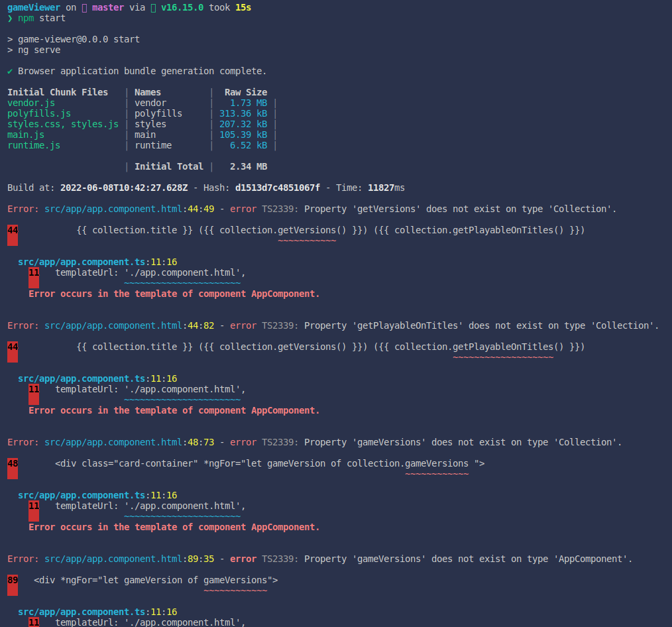Open app.component.ts:11:16 link under the 48:73 error
Image resolution: width=672 pixels, height=627 pixels.
tap(97, 495)
